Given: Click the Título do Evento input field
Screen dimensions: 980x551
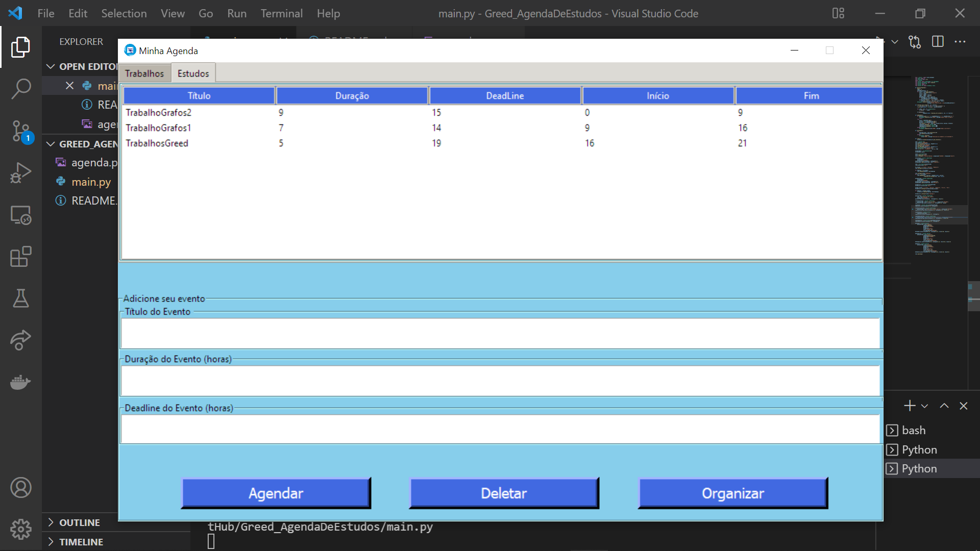Looking at the screenshot, I should 500,333.
